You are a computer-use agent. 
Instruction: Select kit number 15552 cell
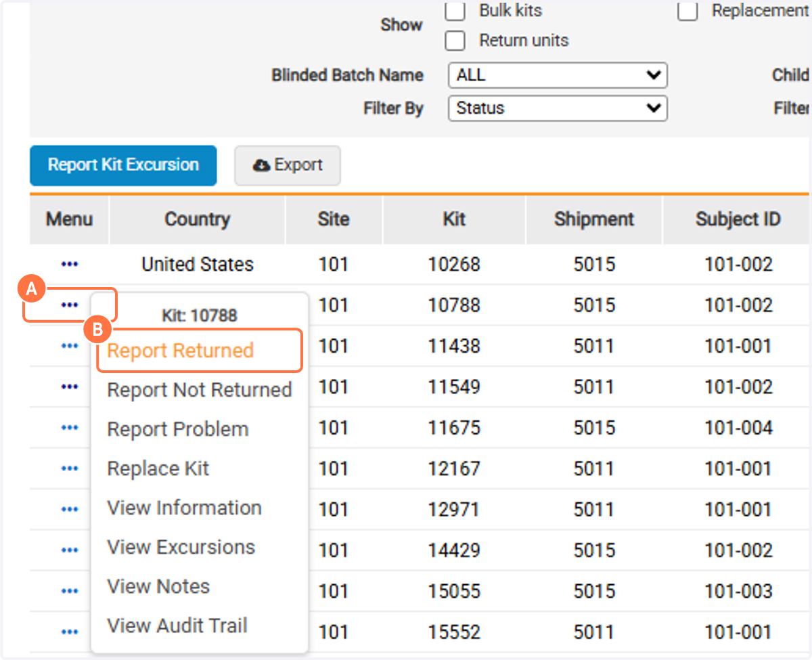pos(454,632)
